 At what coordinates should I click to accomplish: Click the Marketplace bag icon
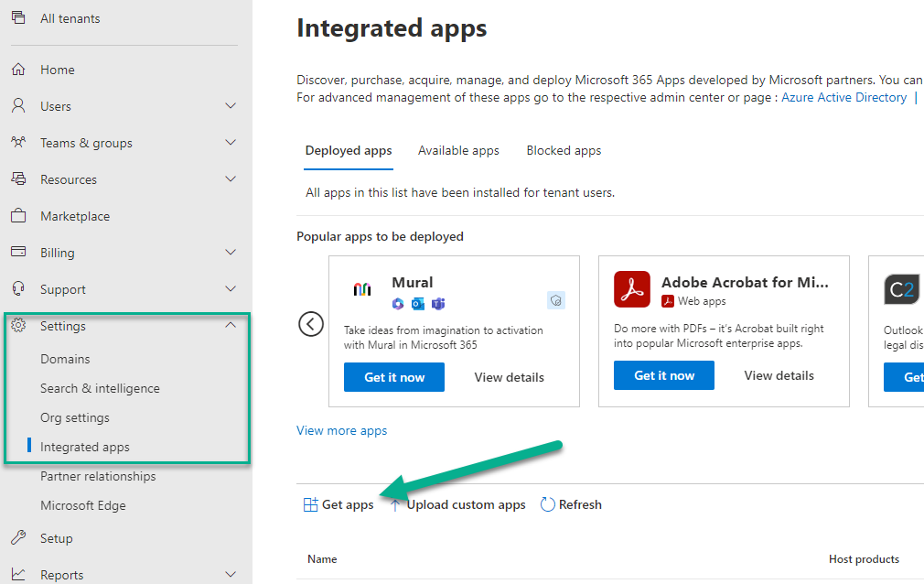18,215
